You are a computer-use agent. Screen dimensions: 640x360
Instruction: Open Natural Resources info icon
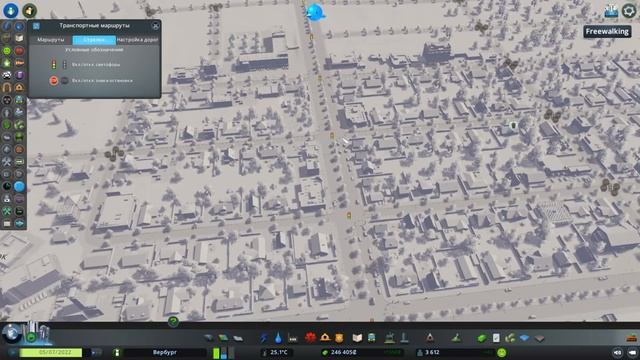point(510,338)
